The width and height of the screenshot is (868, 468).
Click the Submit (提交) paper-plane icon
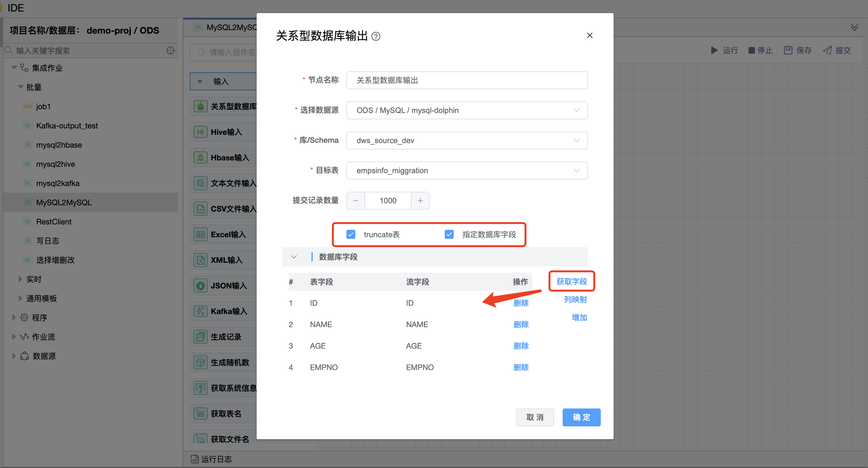tap(827, 51)
